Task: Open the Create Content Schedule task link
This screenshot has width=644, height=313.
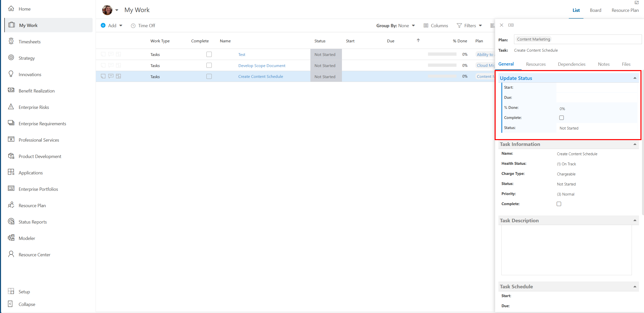Action: pos(260,76)
